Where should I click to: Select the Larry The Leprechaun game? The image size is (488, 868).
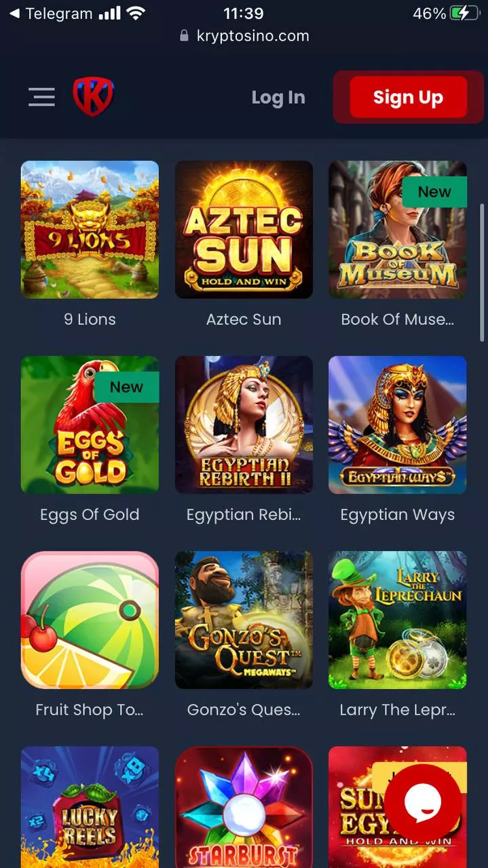398,620
